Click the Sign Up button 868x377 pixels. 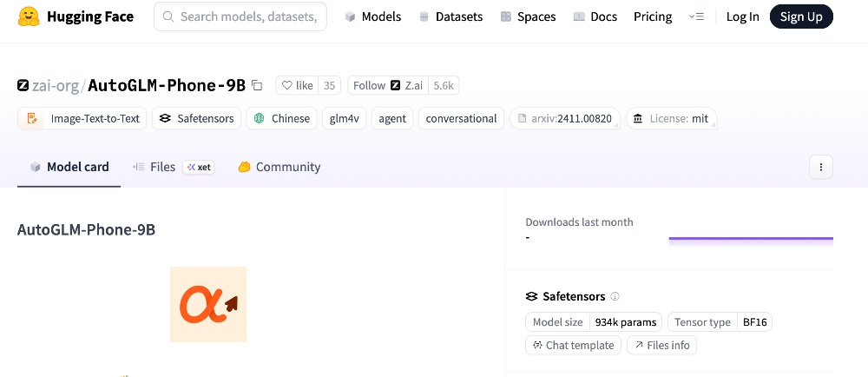[x=801, y=17]
